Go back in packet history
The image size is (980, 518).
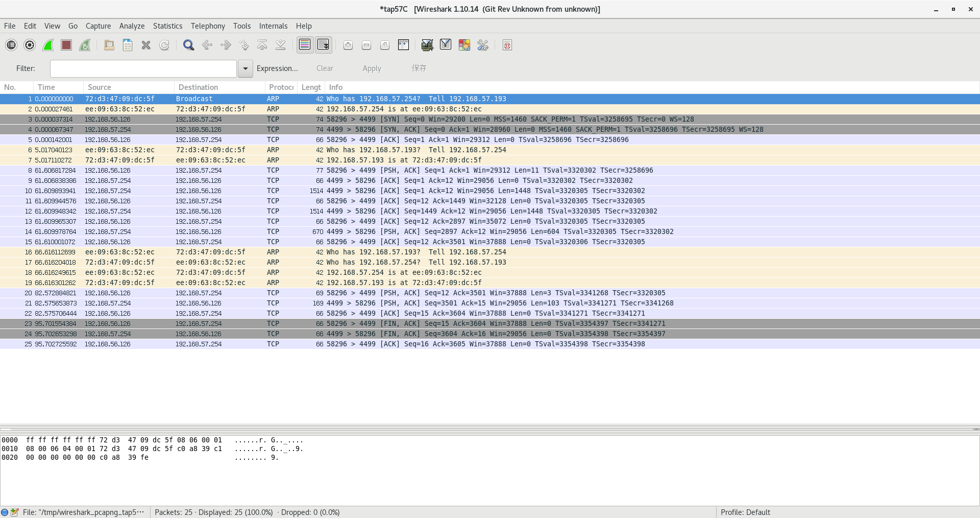pyautogui.click(x=207, y=45)
